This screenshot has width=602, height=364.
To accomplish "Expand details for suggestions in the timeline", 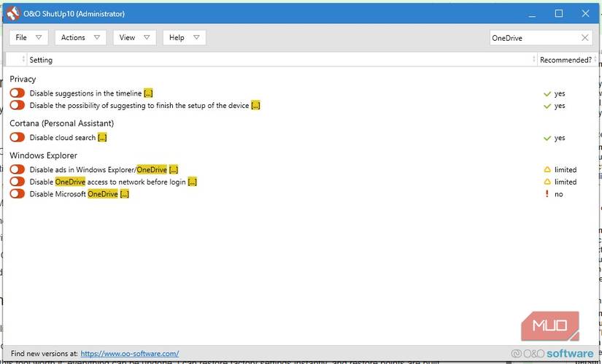I will [148, 93].
